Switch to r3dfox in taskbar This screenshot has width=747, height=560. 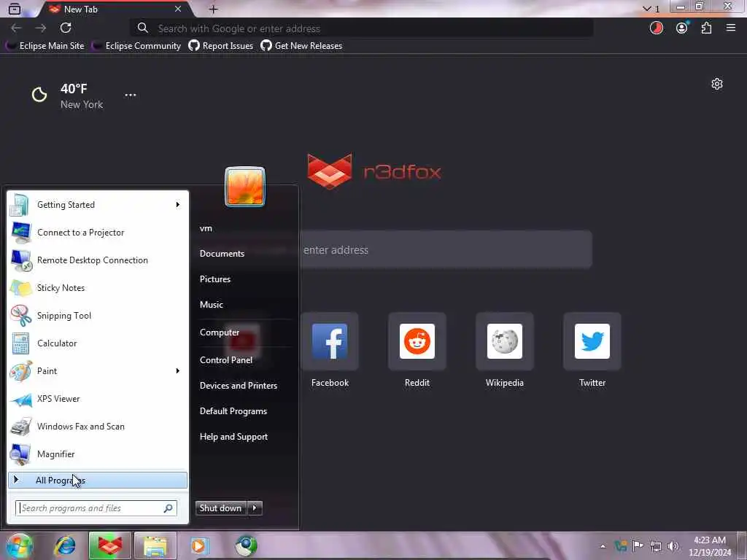coord(109,546)
